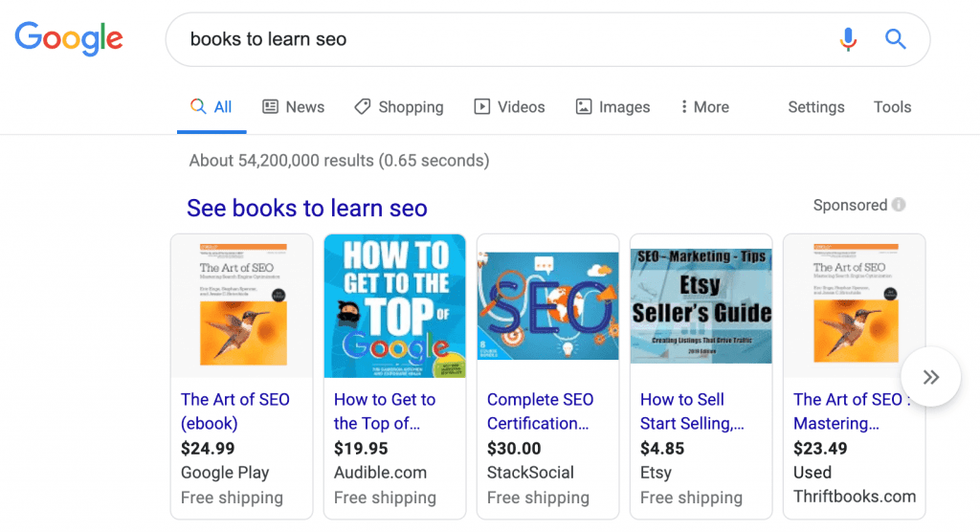Click the Audible.com seller name

pos(380,473)
